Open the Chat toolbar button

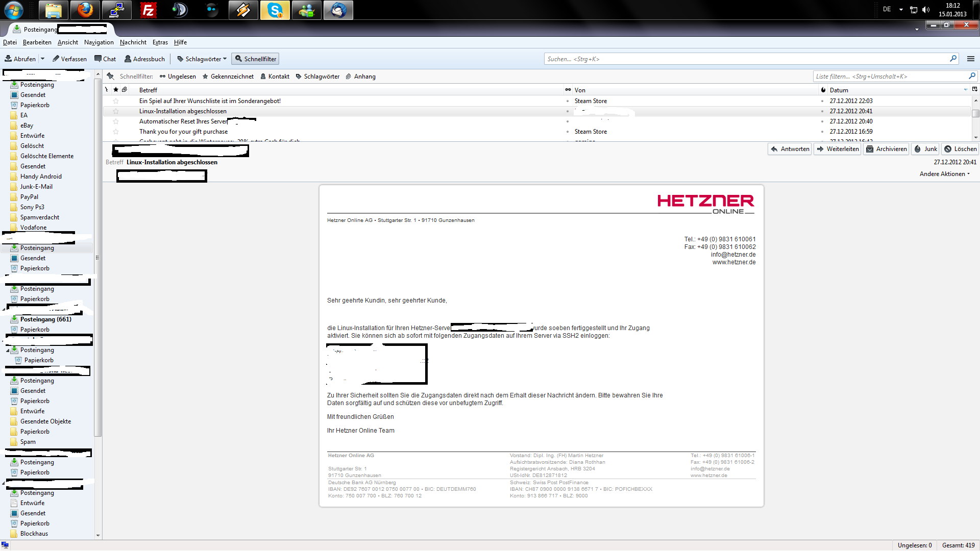pos(105,59)
